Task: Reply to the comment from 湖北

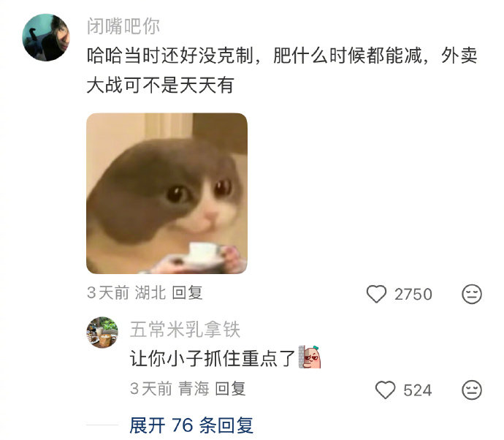Action: click(x=187, y=292)
